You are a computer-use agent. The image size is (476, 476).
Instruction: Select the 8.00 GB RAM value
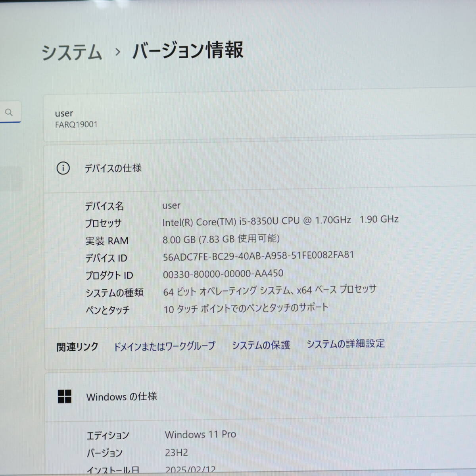(x=221, y=239)
